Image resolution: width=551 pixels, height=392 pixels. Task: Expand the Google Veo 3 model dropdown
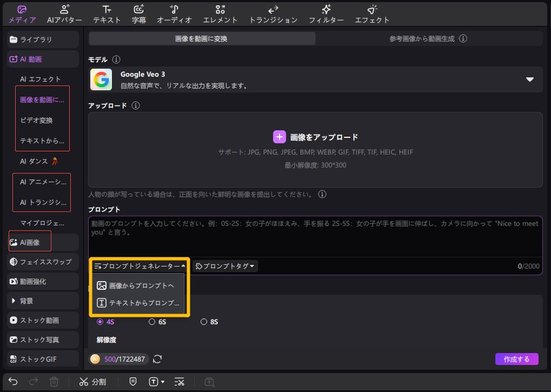coord(530,79)
